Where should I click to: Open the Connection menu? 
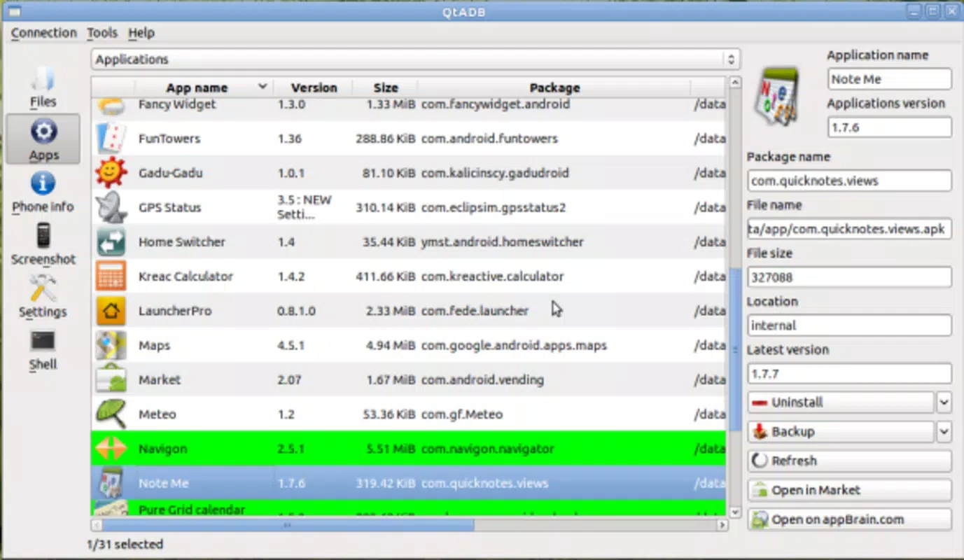[43, 33]
